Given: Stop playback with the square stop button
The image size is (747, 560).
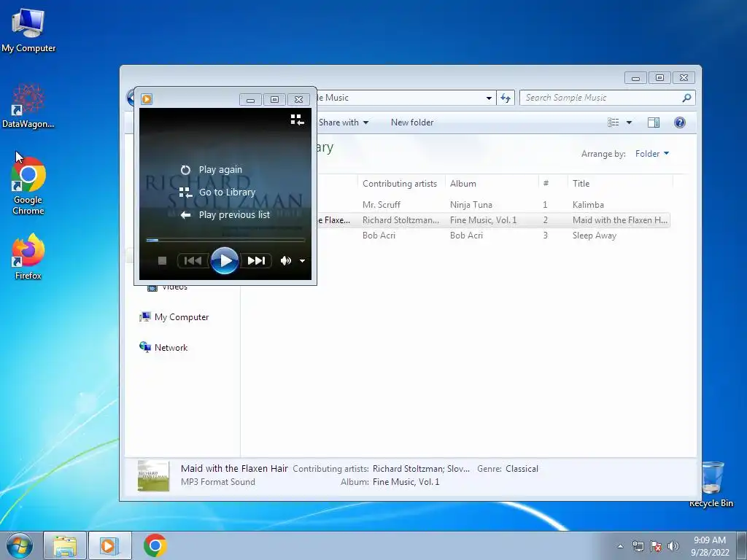Looking at the screenshot, I should 162,260.
